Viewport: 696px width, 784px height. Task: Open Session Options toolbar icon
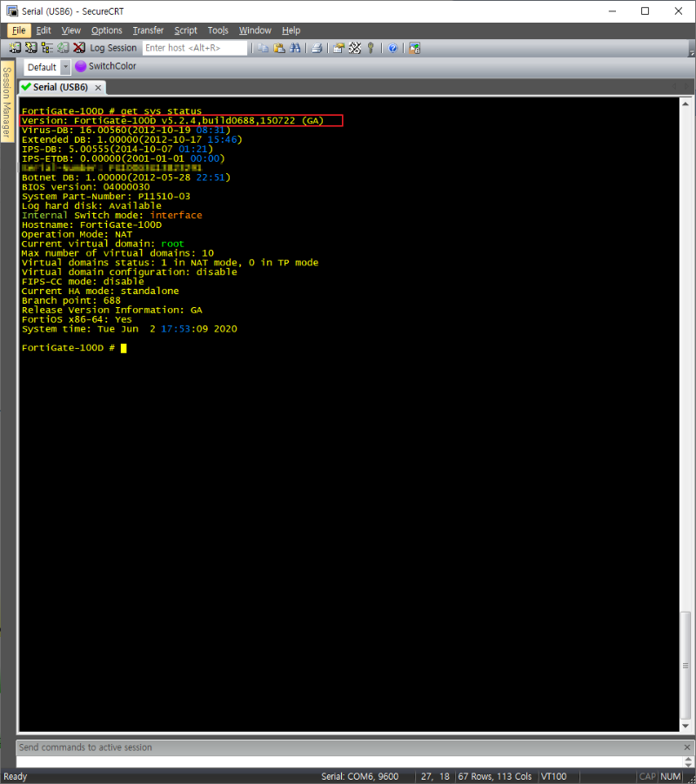click(x=338, y=48)
